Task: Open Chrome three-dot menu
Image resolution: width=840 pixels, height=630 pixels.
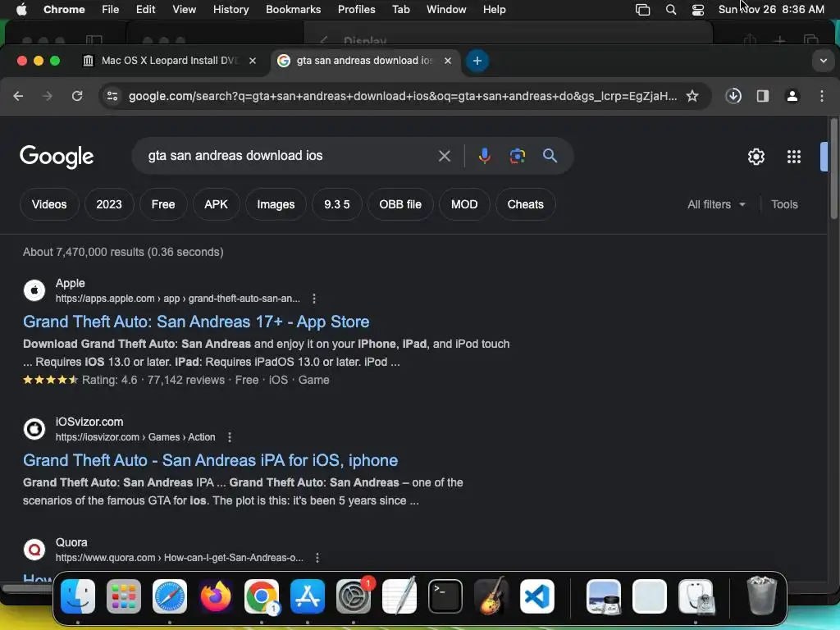Action: [822, 96]
